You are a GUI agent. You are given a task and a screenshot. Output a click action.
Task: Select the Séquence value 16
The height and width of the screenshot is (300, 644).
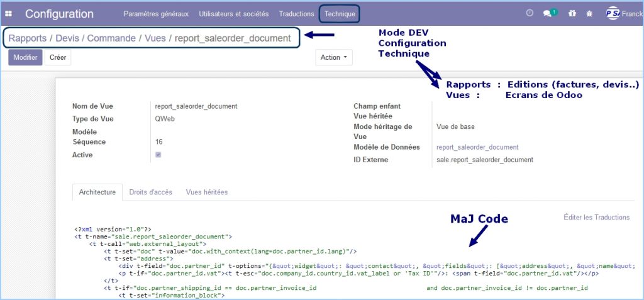(x=158, y=142)
